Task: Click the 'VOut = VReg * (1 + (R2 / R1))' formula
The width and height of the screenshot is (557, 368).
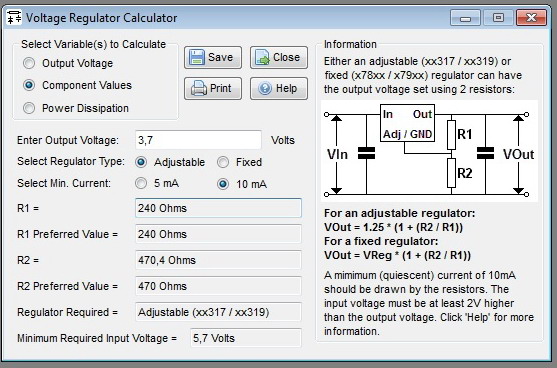Action: pyautogui.click(x=398, y=255)
